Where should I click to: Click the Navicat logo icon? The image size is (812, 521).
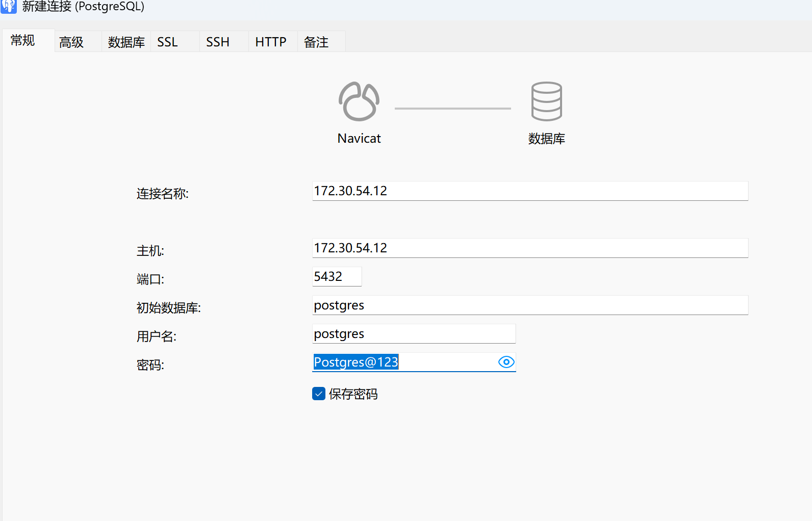[x=359, y=101]
